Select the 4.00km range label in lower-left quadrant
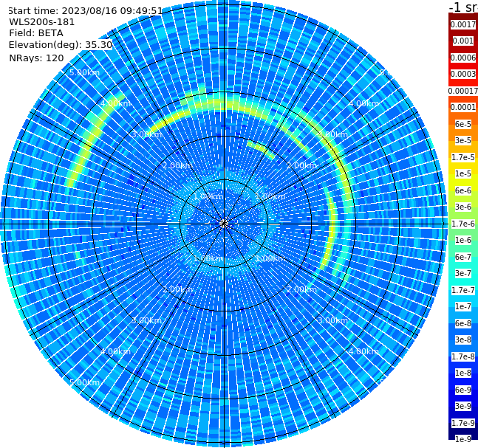This screenshot has width=478, height=448. 115,351
